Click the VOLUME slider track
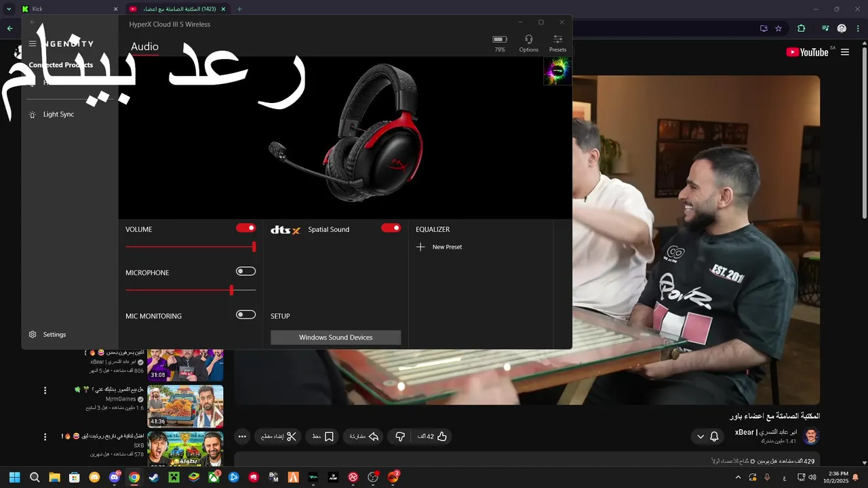 click(x=191, y=247)
